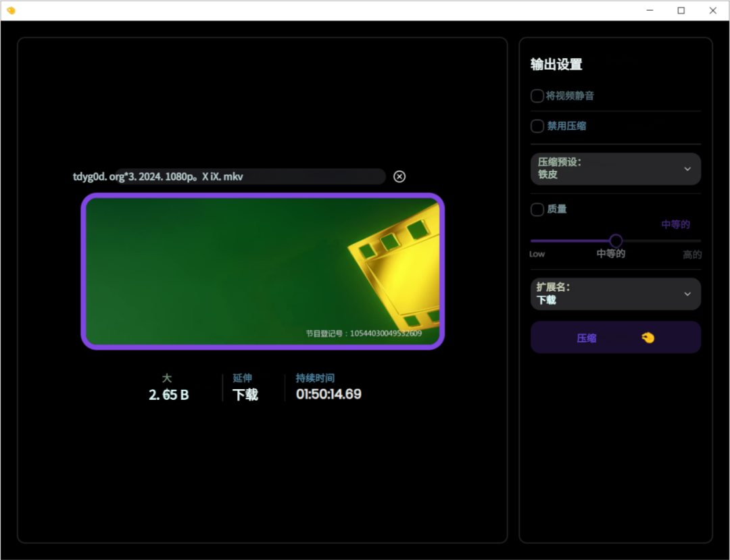Open the 压缩预设 铁皮 dropdown
This screenshot has width=730, height=560.
pos(615,169)
